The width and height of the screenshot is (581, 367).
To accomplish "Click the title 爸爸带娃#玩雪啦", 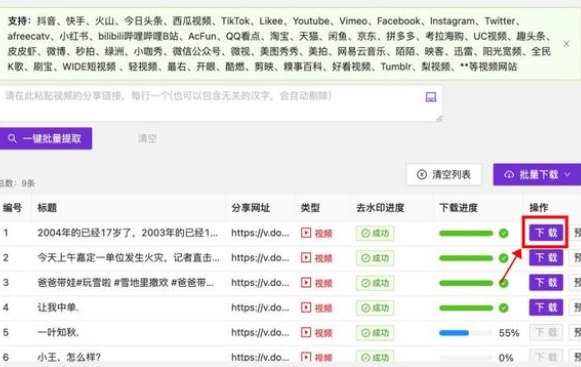I will [x=126, y=283].
